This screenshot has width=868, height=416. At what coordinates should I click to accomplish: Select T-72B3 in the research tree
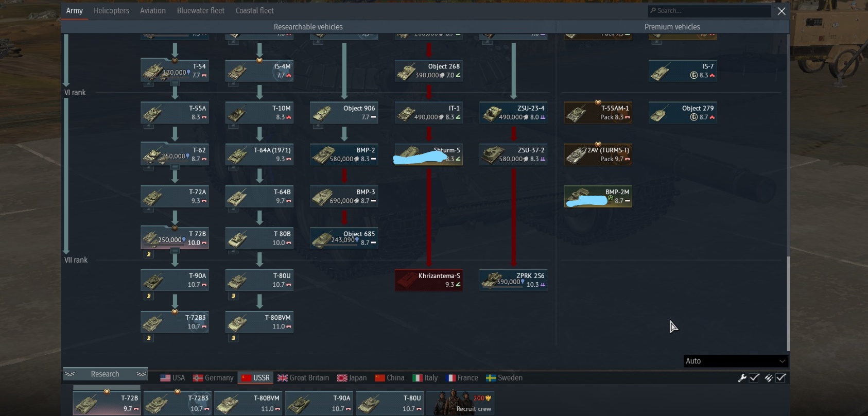[x=175, y=322]
